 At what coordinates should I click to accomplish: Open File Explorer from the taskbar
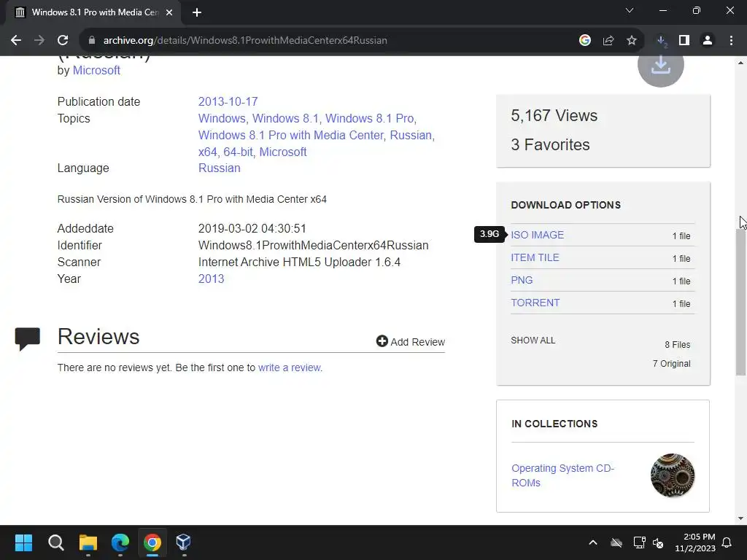tap(88, 542)
